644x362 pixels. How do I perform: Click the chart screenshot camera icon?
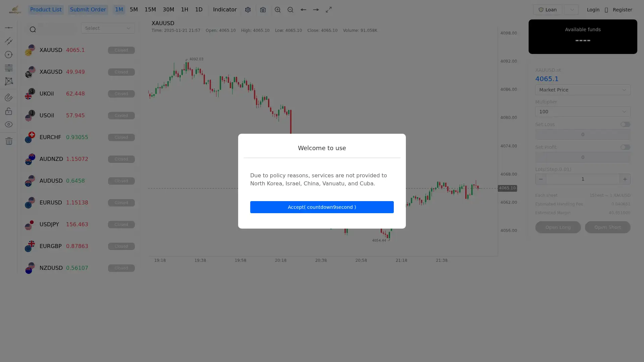[263, 10]
